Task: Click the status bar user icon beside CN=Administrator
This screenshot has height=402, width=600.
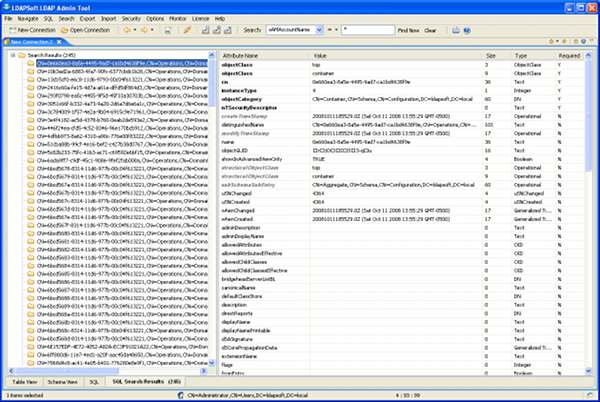Action: click(x=181, y=395)
